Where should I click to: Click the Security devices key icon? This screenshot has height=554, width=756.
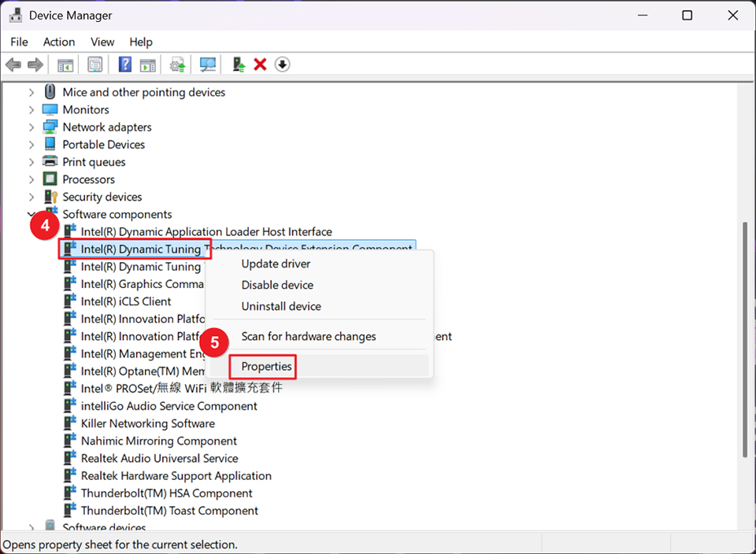point(50,197)
